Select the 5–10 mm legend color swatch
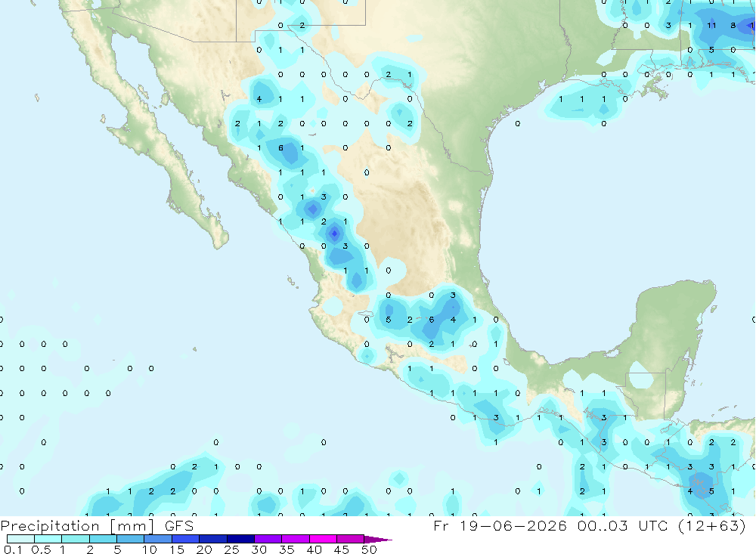 (131, 539)
